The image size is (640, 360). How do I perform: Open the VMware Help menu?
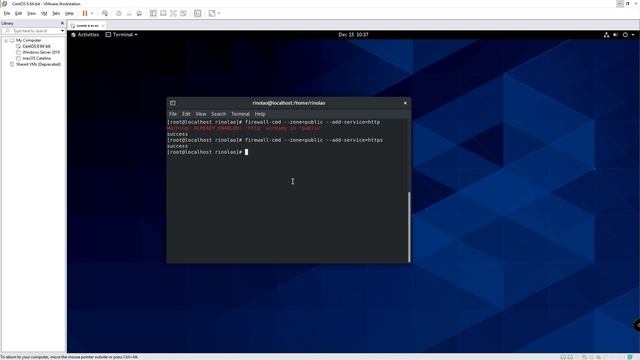69,13
